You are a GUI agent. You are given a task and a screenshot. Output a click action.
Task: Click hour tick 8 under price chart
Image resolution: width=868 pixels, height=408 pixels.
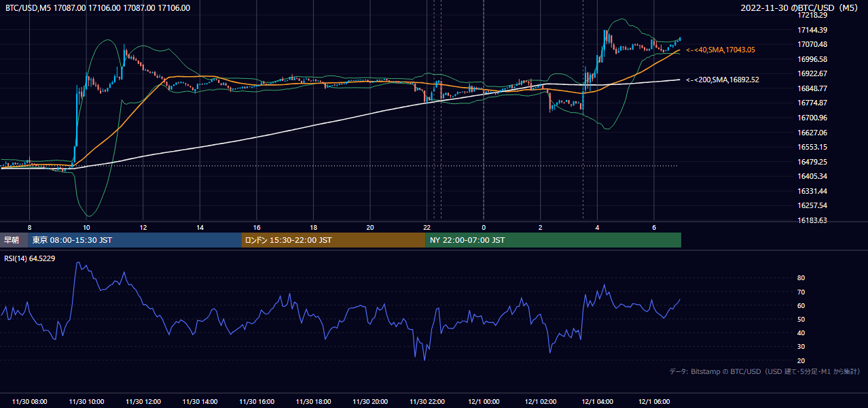(x=29, y=226)
